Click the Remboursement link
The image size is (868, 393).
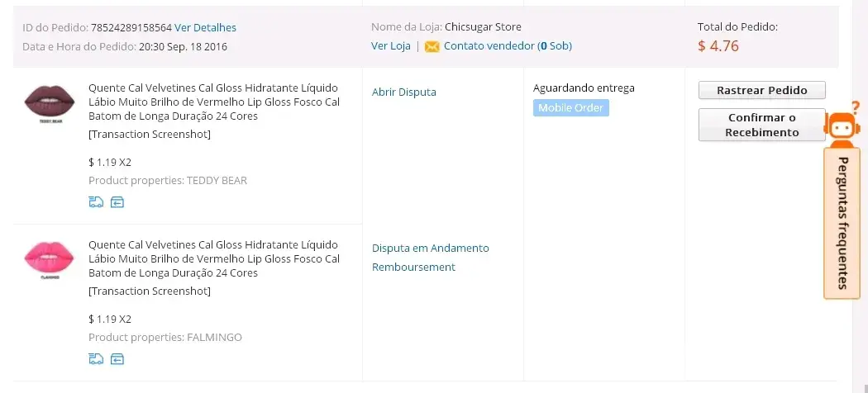tap(413, 267)
